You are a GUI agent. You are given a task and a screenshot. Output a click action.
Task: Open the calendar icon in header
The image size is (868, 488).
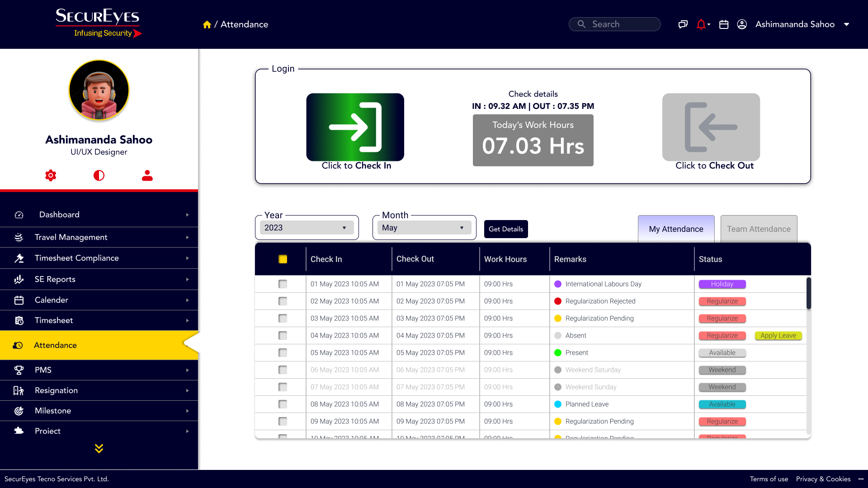pyautogui.click(x=724, y=24)
